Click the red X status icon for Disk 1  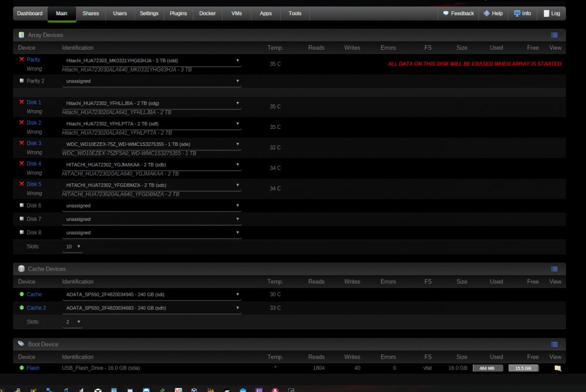tap(22, 102)
